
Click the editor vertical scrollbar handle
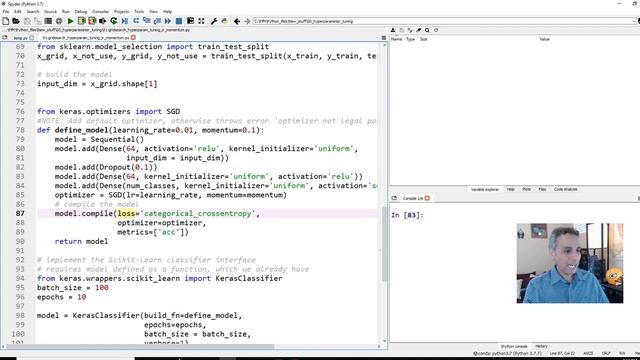[x=384, y=244]
